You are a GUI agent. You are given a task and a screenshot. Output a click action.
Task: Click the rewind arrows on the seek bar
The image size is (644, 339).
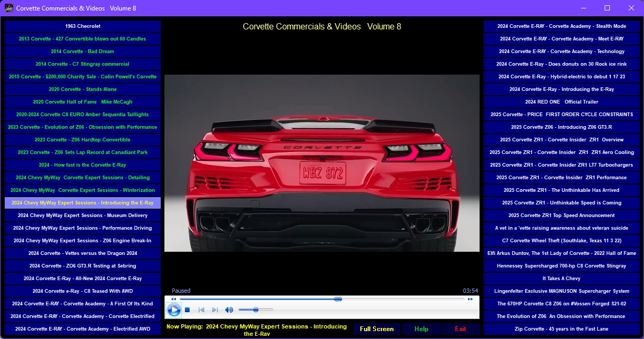(x=174, y=299)
